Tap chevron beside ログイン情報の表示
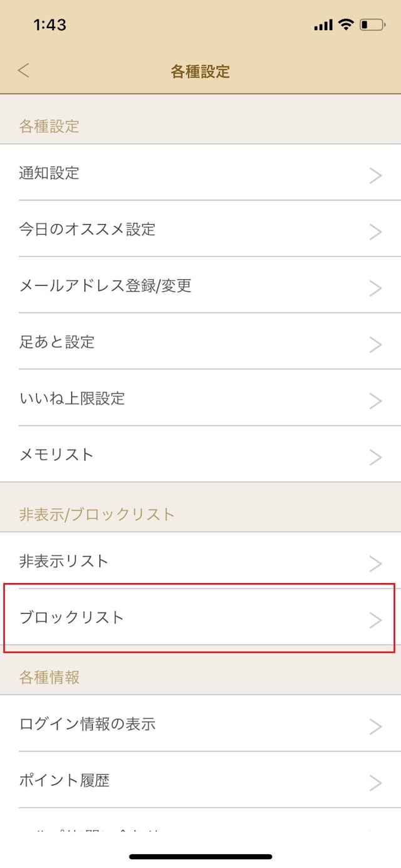401x868 pixels. coord(375,726)
